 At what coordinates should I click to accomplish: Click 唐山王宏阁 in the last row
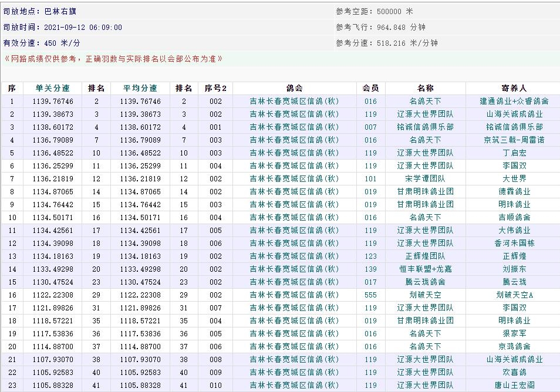tap(514, 385)
